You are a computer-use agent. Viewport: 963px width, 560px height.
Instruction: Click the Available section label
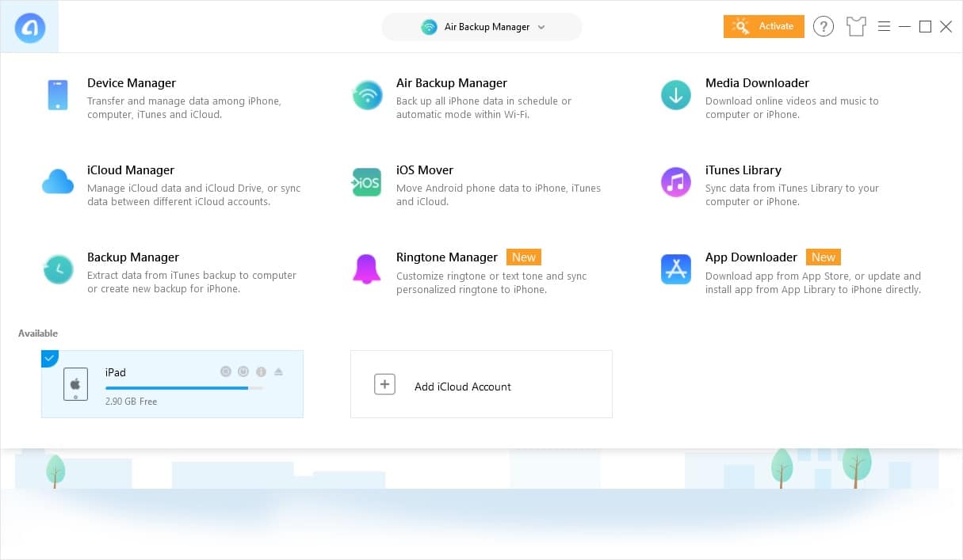tap(38, 333)
